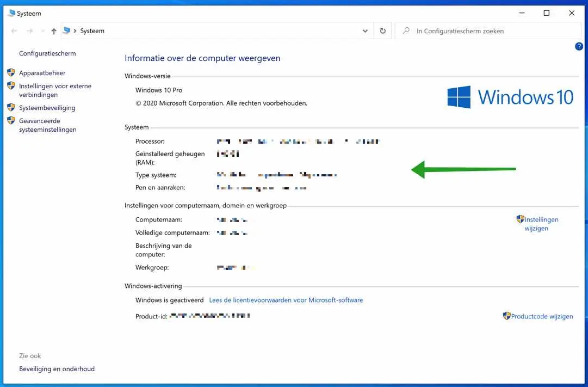Open Systeembeveiliging

[47, 108]
